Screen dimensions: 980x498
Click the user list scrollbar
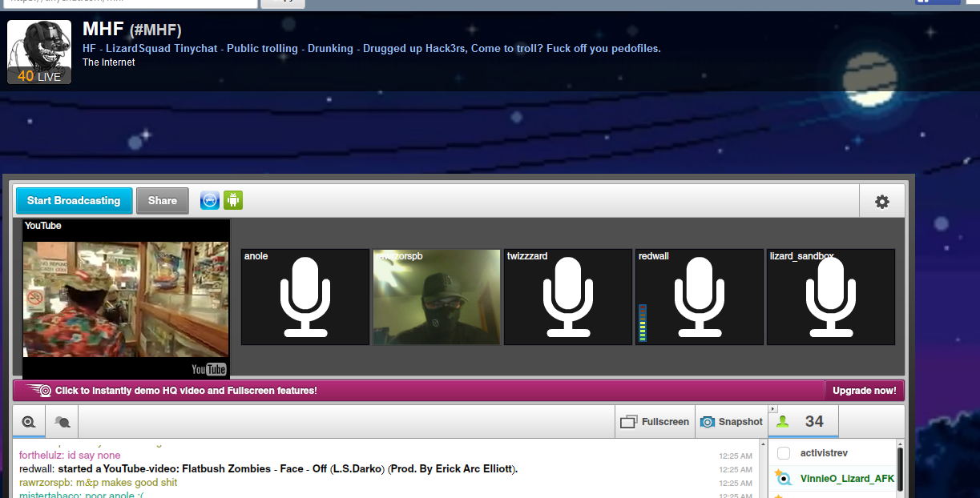[x=901, y=468]
